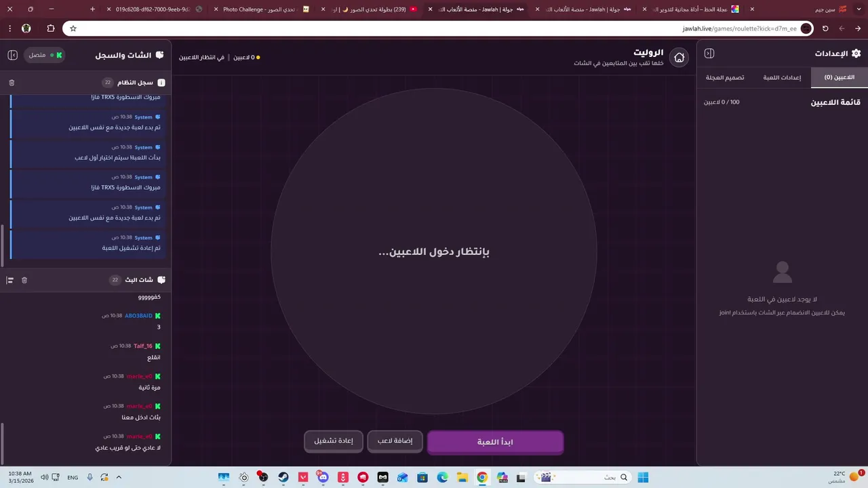The width and height of the screenshot is (868, 488).
Task: Click the شات البث 22 count badge
Action: 115,280
